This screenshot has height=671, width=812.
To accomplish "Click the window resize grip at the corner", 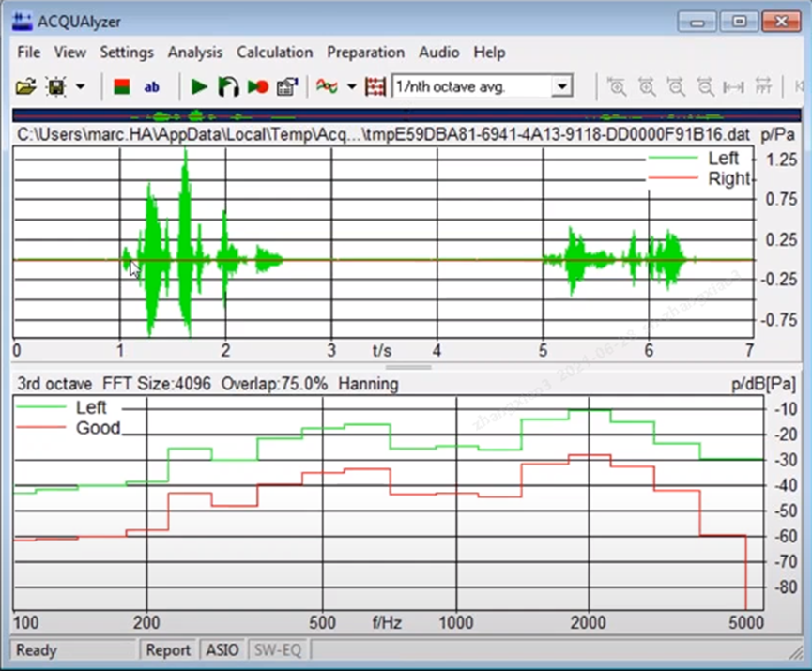I will point(794,652).
